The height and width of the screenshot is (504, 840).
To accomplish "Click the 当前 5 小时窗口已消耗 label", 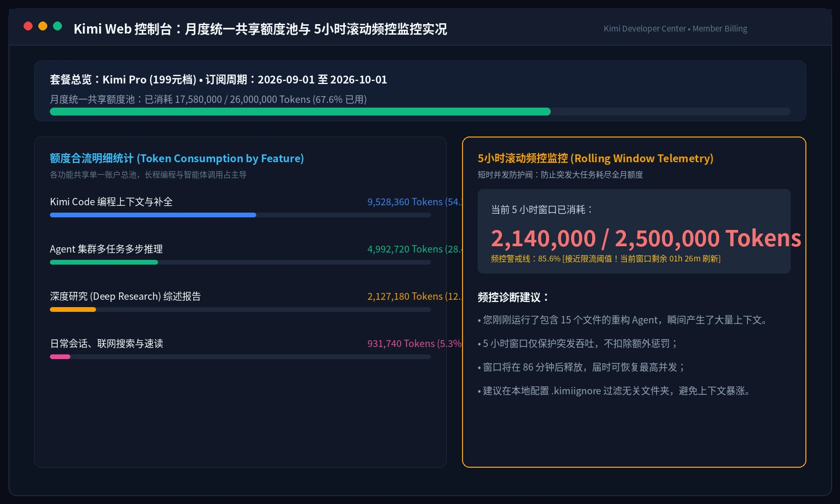I will tap(542, 209).
